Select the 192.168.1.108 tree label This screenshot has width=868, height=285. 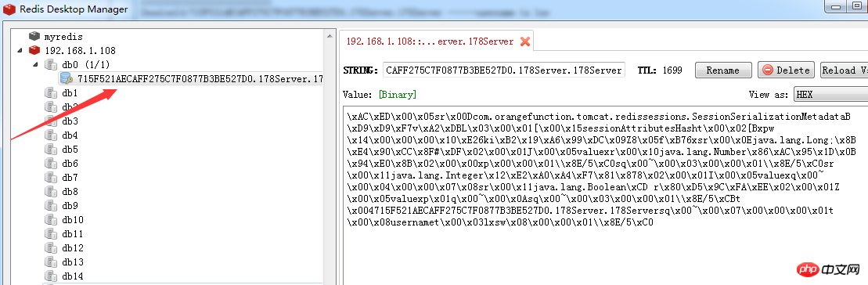(x=80, y=50)
